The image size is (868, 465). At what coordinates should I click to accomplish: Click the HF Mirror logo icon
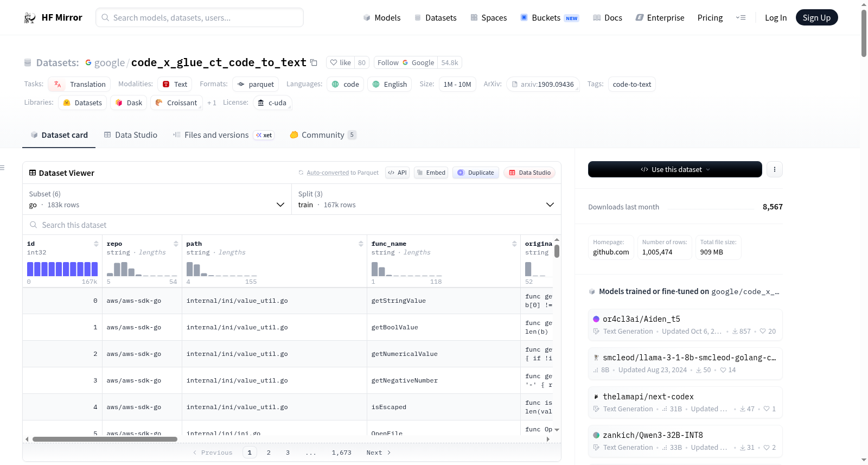tap(30, 18)
